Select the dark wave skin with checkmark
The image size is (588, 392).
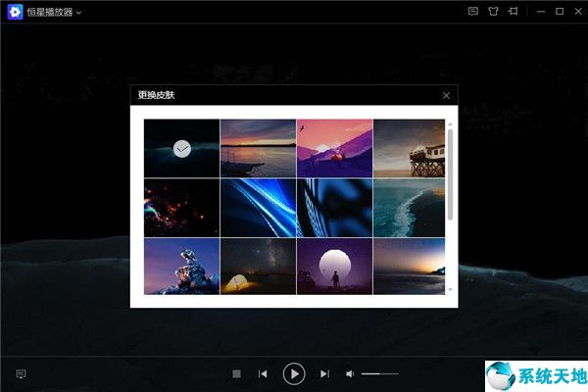click(x=182, y=148)
